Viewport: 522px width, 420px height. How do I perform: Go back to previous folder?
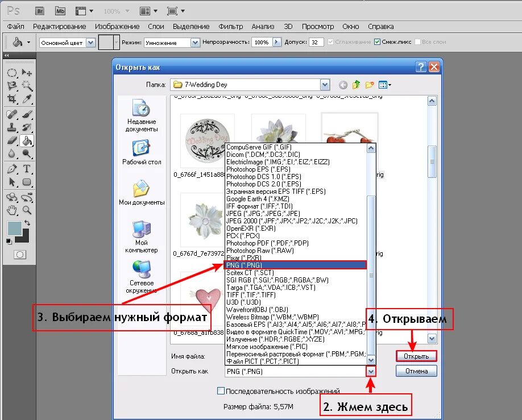coord(343,85)
